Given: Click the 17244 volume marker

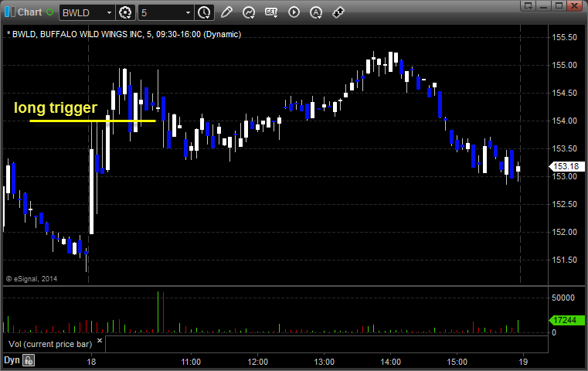Looking at the screenshot, I should click(x=566, y=320).
